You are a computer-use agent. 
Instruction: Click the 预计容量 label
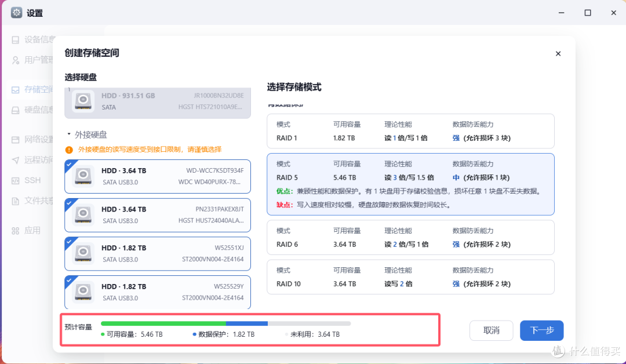click(78, 327)
